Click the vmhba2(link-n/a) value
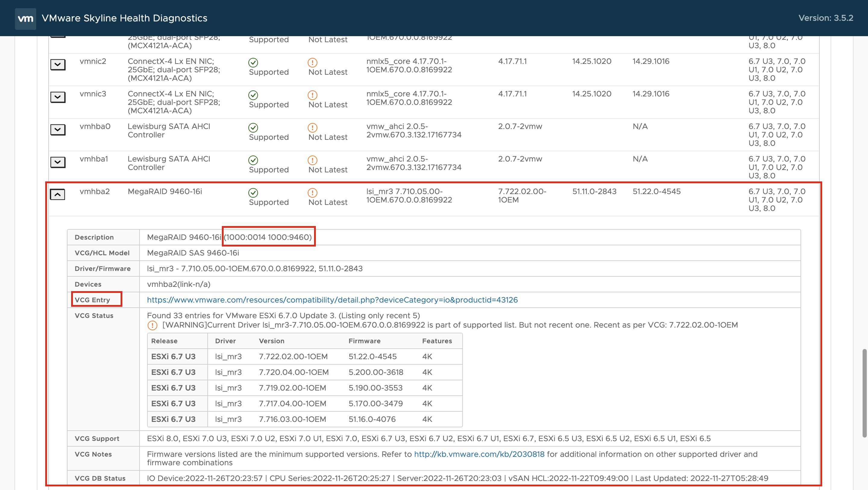 [x=179, y=284]
